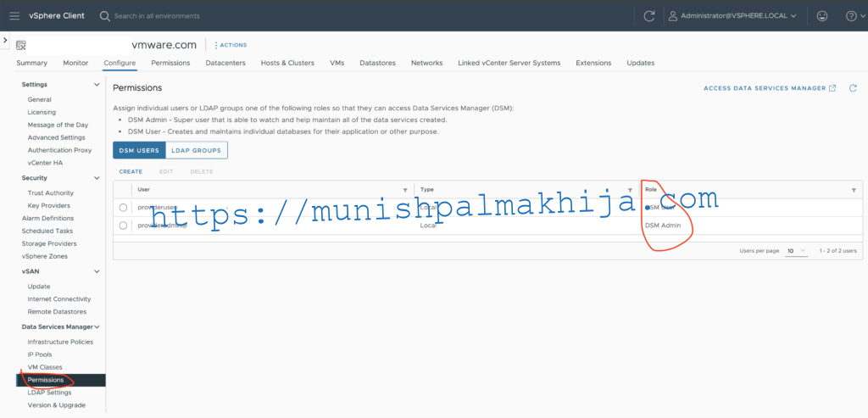
Task: Open the Datastores tab
Action: 377,63
